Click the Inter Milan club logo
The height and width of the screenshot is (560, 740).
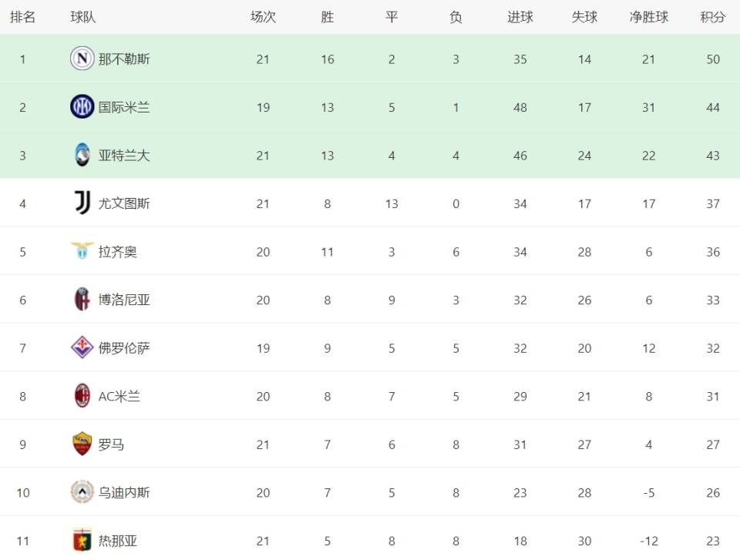[82, 107]
